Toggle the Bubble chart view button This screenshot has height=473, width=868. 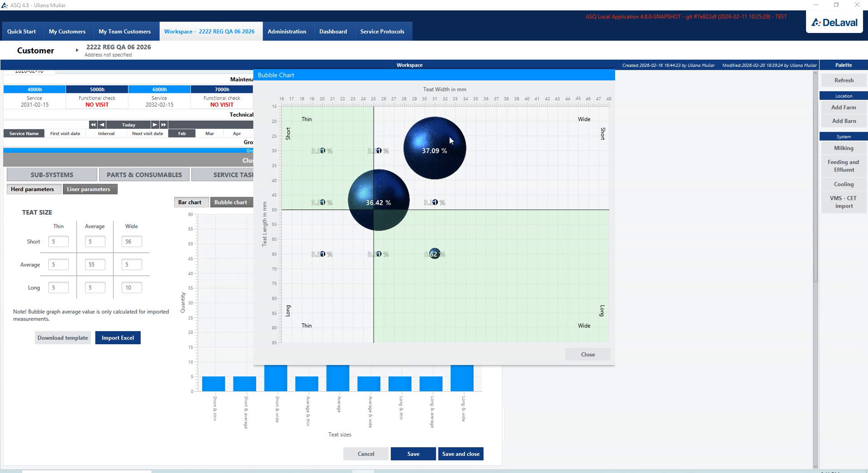(x=231, y=202)
